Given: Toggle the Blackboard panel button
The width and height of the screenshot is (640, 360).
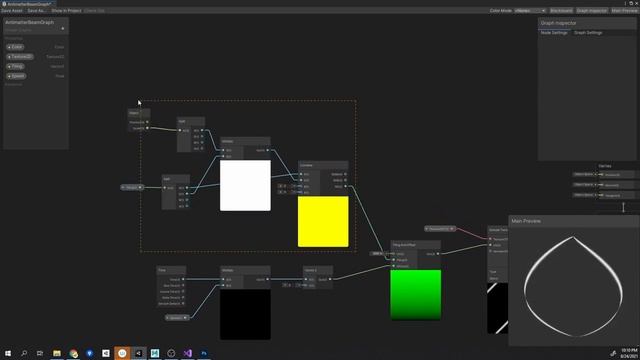Looking at the screenshot, I should (561, 11).
